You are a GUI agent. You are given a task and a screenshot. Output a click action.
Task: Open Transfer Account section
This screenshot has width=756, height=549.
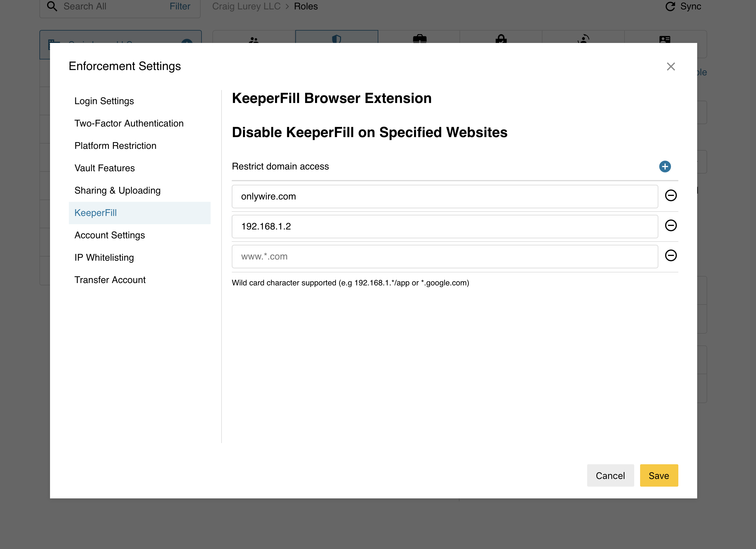coord(110,280)
